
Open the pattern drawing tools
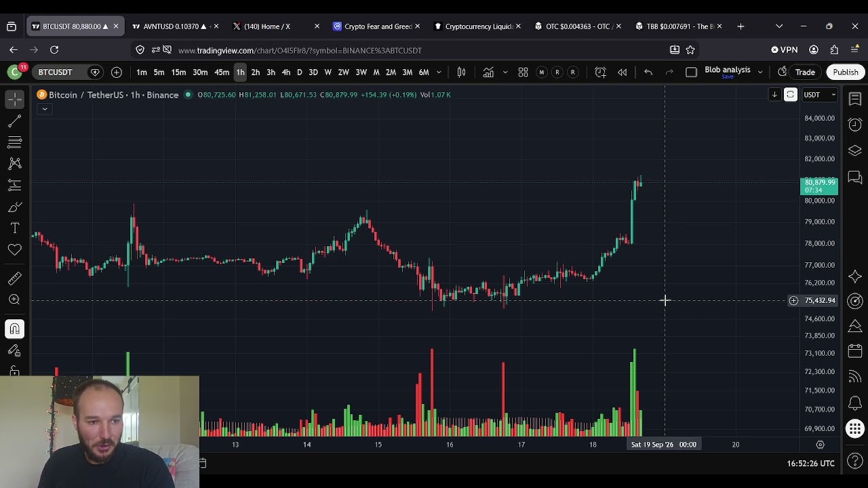click(x=14, y=163)
